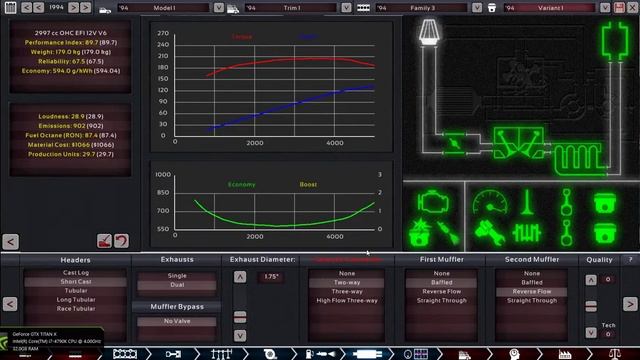The image size is (640, 360).
Task: Click the spark plug icon
Action: pos(447,233)
